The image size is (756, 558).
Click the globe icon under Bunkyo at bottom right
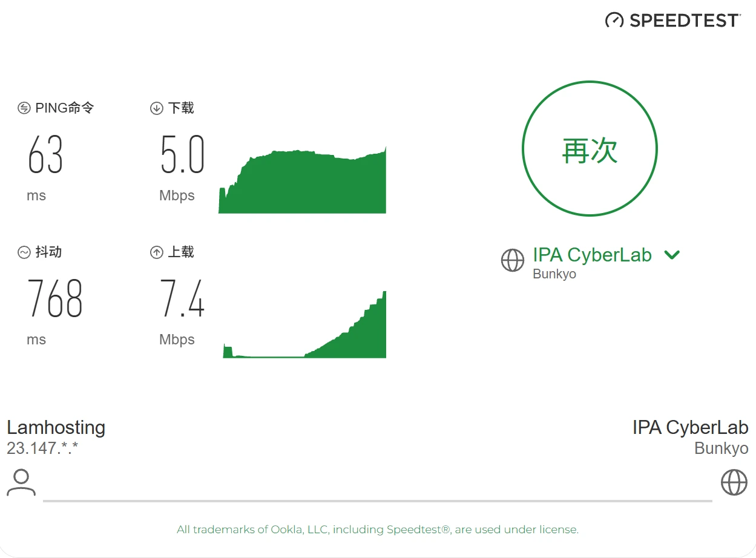point(734,482)
